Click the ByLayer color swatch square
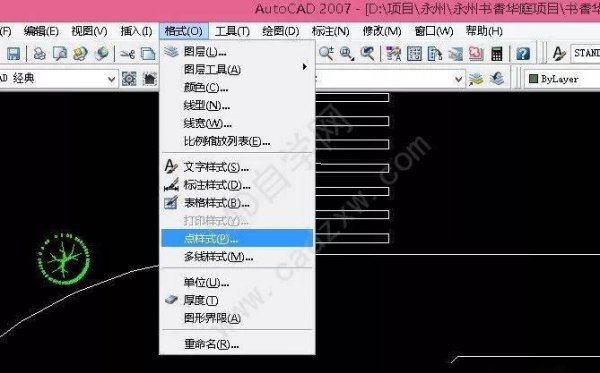The image size is (600, 373). tap(533, 79)
